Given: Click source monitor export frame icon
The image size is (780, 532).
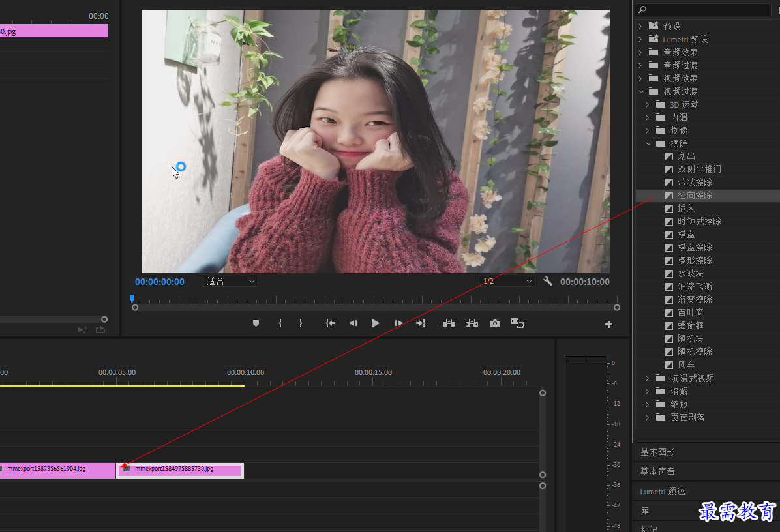Looking at the screenshot, I should (x=100, y=330).
